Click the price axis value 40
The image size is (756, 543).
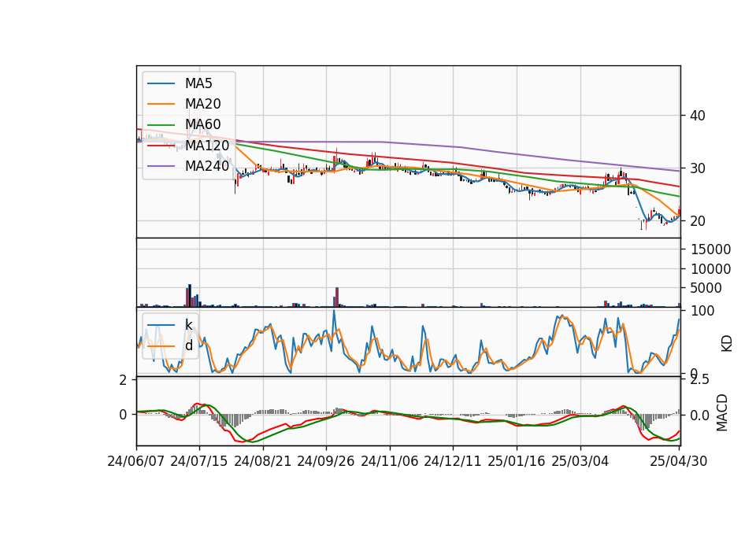tap(698, 116)
